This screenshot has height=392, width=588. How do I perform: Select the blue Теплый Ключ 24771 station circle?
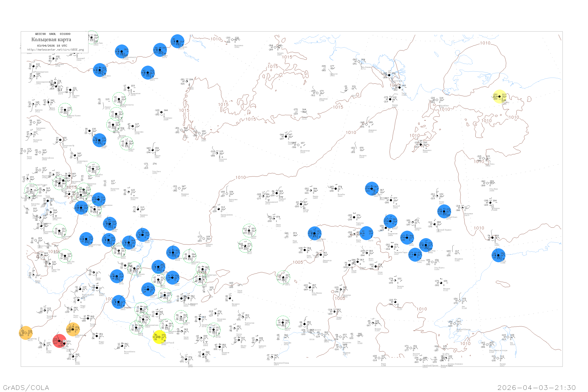(x=444, y=211)
